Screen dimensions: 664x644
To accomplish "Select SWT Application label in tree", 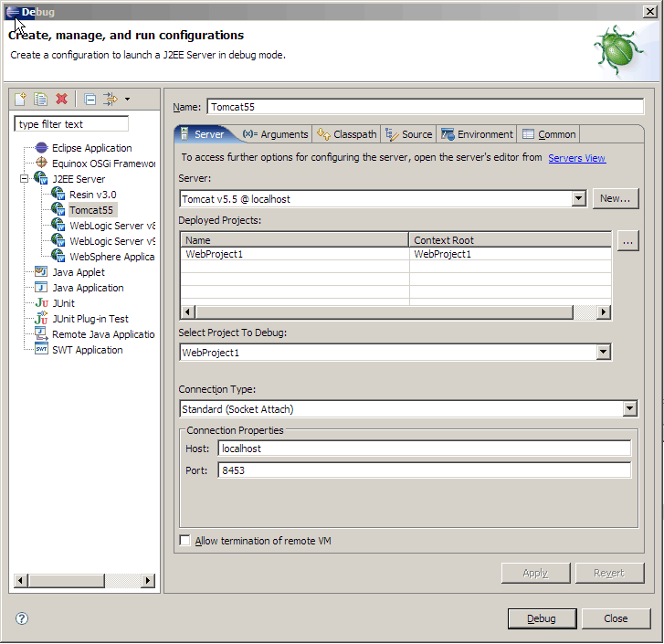I will point(88,350).
